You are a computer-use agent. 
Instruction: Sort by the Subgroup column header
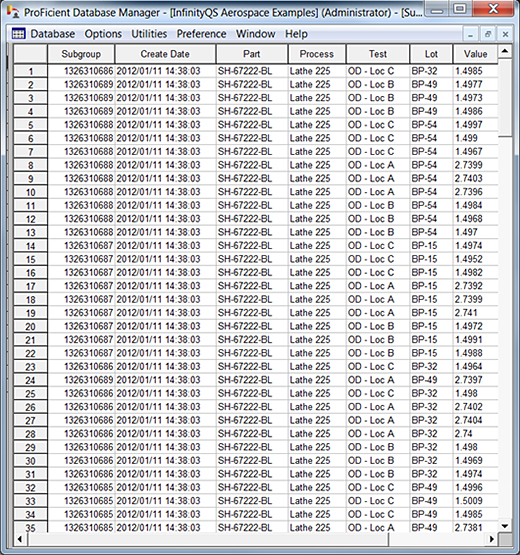click(x=81, y=54)
